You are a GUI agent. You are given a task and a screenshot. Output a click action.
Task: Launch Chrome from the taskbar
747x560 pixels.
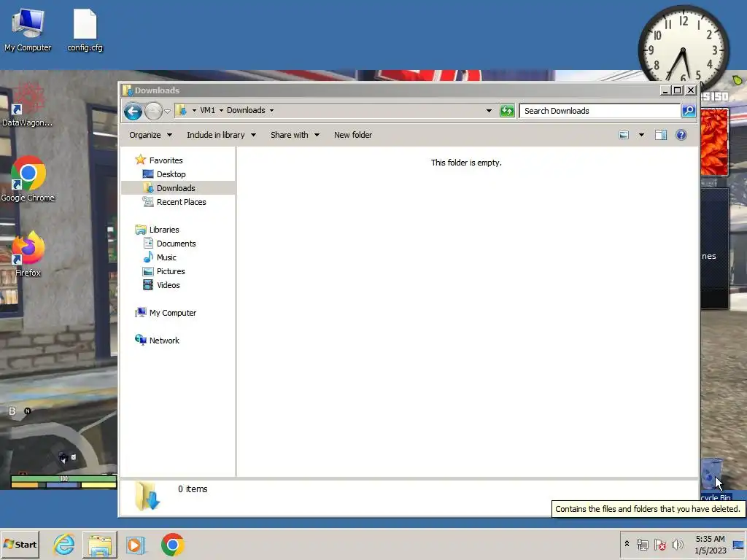[172, 545]
